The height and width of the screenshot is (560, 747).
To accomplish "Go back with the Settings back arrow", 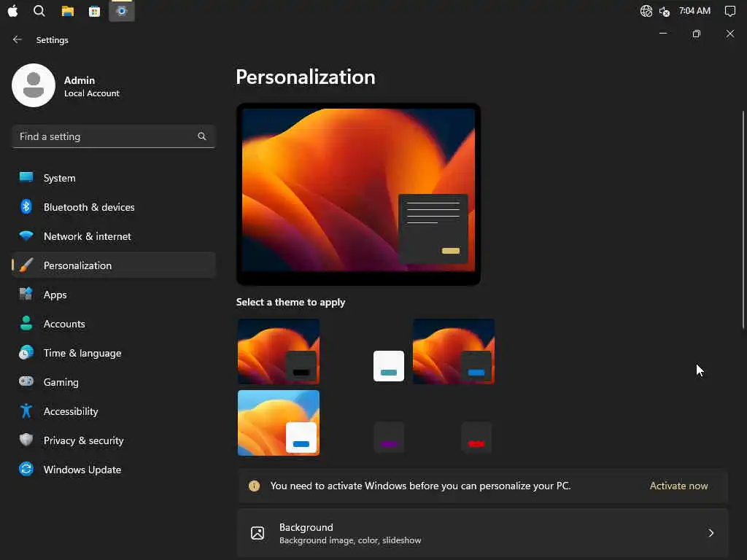I will pos(18,39).
